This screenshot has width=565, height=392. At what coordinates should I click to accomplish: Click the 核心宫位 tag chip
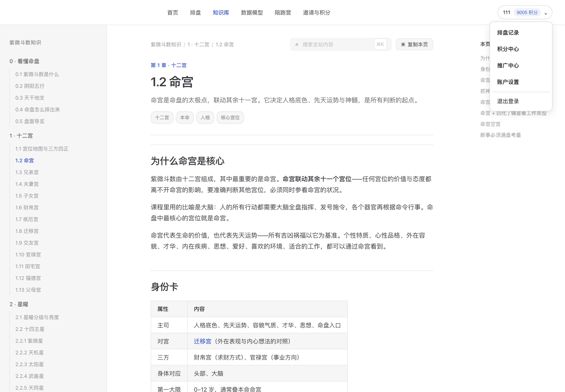click(x=230, y=118)
